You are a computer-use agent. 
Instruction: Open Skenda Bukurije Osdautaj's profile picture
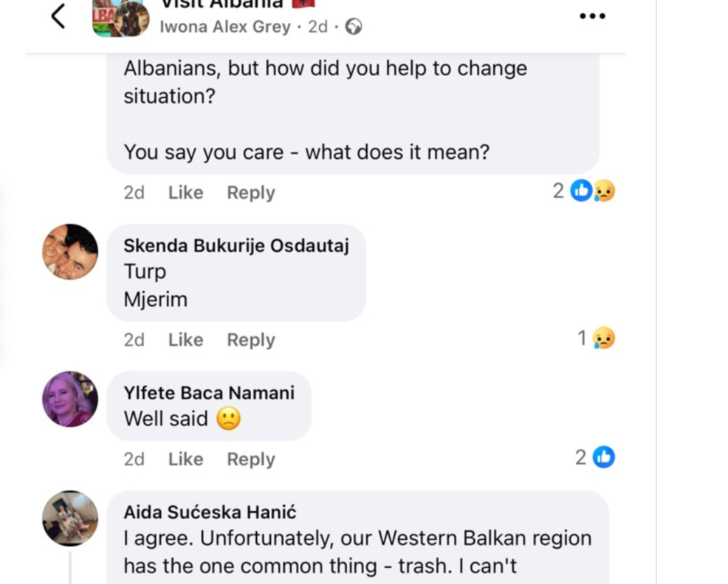[70, 252]
